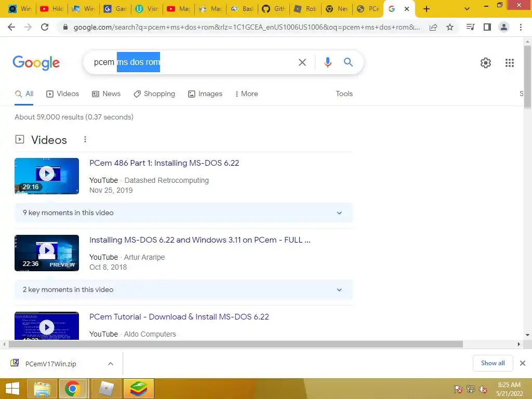Viewport: 532px width, 399px height.
Task: Open BlueStacks taskbar icon
Action: click(139, 389)
